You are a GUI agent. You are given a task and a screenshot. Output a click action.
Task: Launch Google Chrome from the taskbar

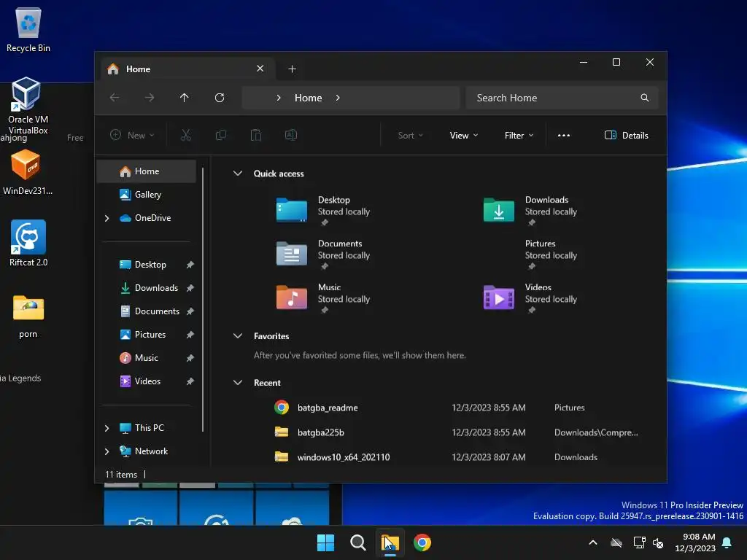click(422, 542)
